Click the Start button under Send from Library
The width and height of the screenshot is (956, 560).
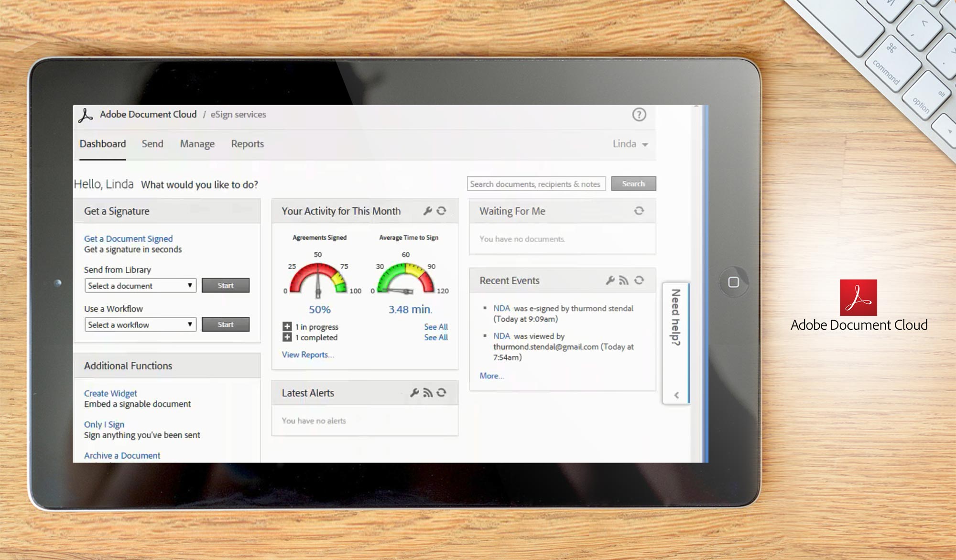(x=226, y=285)
